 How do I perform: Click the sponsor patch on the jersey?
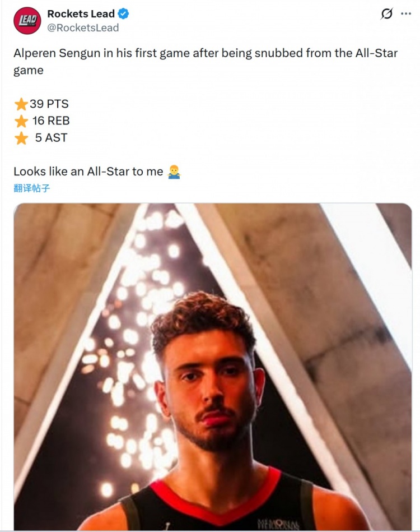click(x=278, y=524)
